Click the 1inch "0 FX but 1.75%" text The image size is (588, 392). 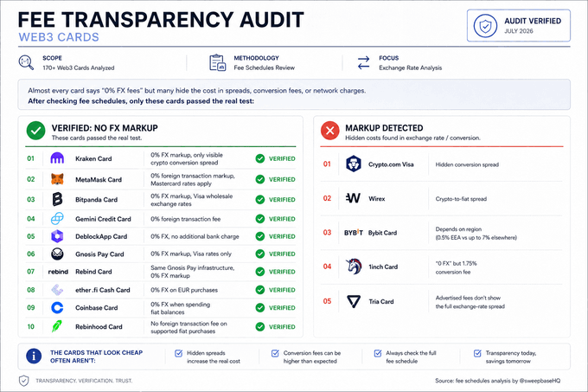point(456,267)
